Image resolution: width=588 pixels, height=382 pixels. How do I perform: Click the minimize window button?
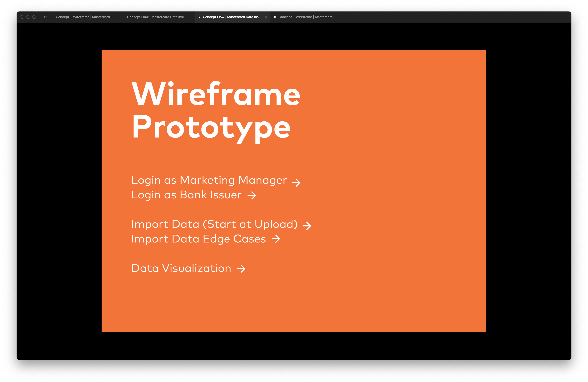[28, 17]
